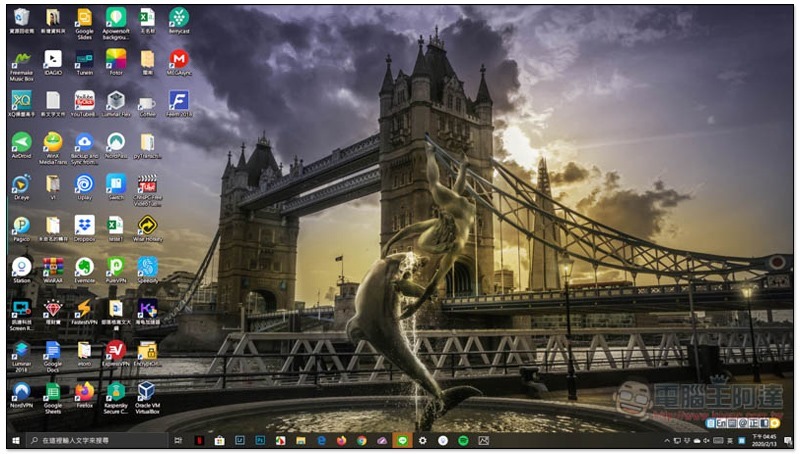Launch the AirDroid desktop shortcut
This screenshot has width=800, height=454.
pos(21,145)
